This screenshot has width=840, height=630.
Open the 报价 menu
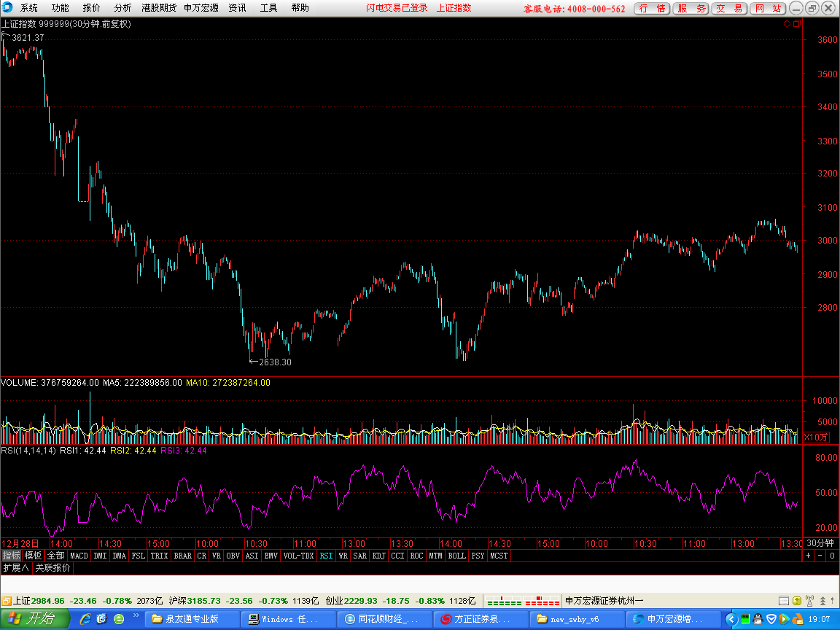91,7
